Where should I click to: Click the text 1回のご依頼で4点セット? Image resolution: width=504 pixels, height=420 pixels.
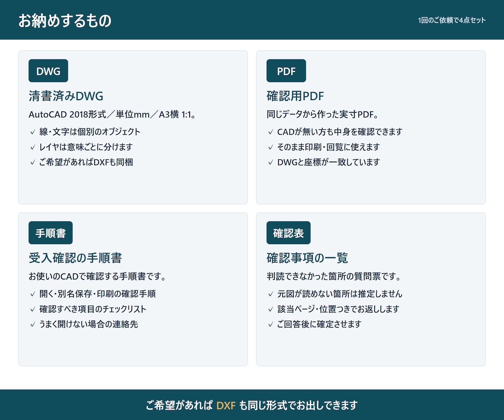click(x=452, y=20)
